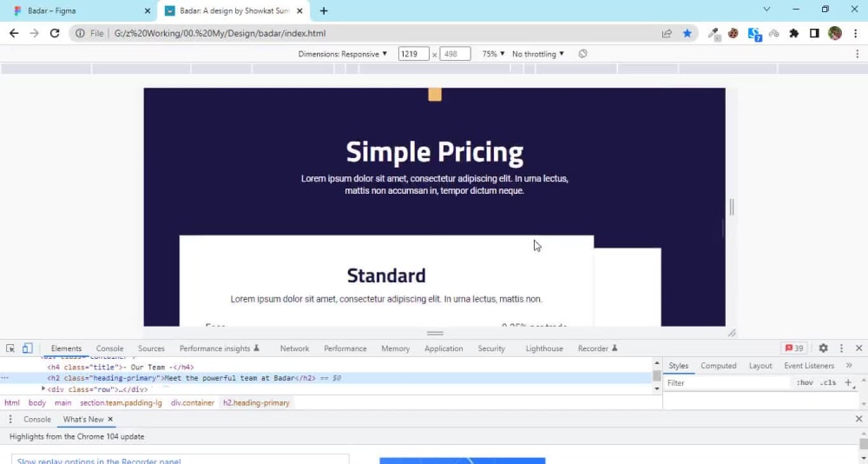Click the browser forward arrow
Image resolution: width=868 pixels, height=464 pixels.
pyautogui.click(x=35, y=33)
